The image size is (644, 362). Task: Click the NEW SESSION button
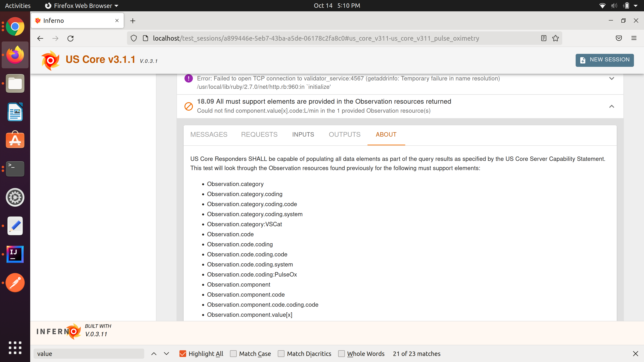coord(605,60)
